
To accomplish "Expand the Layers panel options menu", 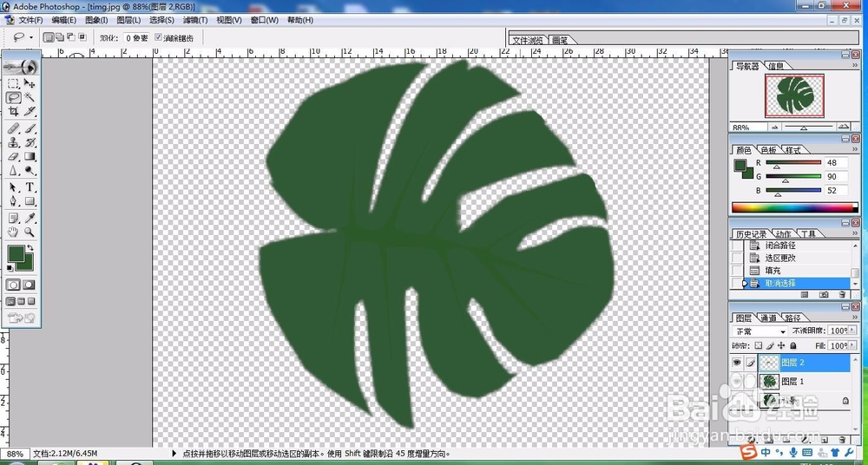I will [856, 318].
